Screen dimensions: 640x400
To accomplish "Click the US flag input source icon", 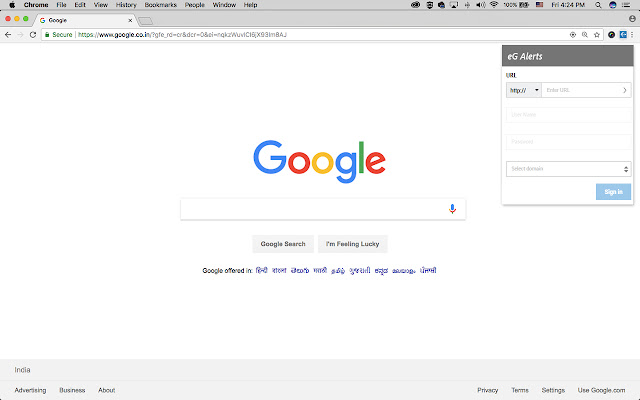I will tap(540, 5).
